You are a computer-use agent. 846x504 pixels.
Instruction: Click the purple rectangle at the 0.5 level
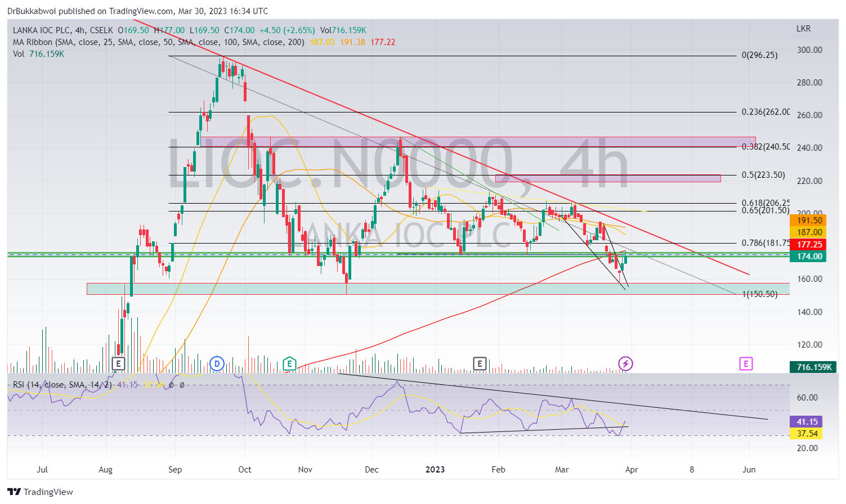coord(608,178)
